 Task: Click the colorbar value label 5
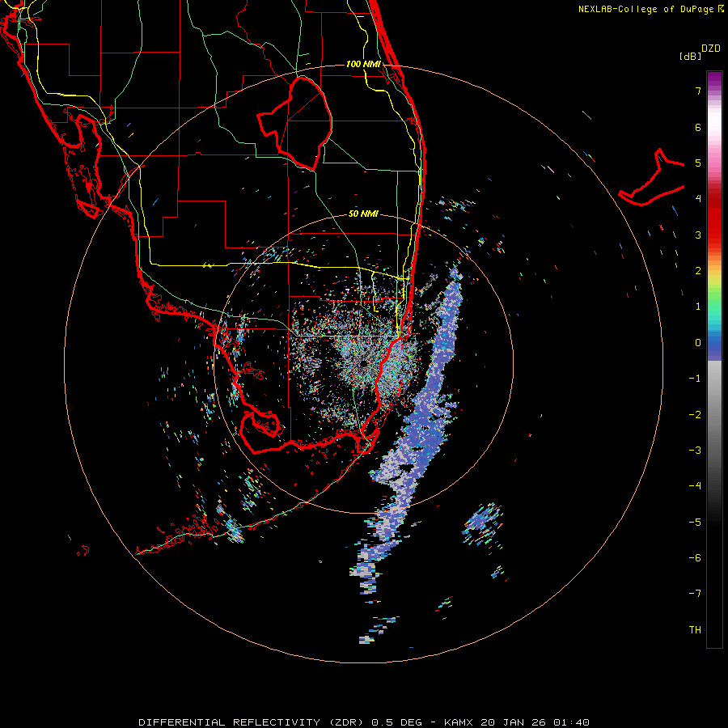tap(698, 163)
